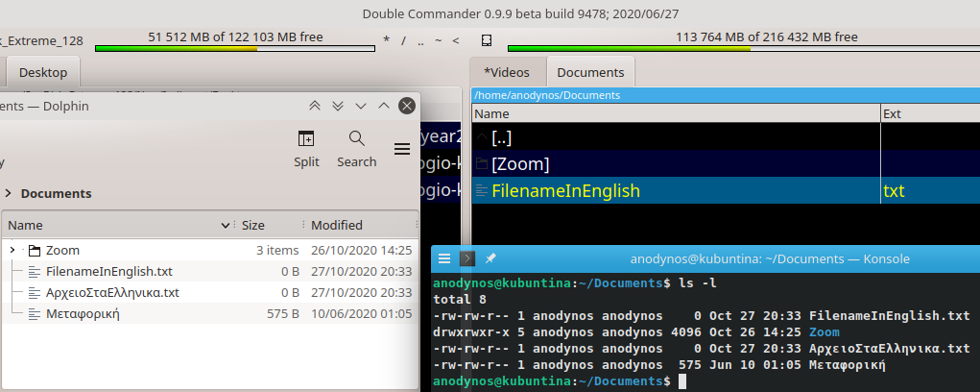
Task: Click the root directory '/' button
Action: pyautogui.click(x=404, y=40)
